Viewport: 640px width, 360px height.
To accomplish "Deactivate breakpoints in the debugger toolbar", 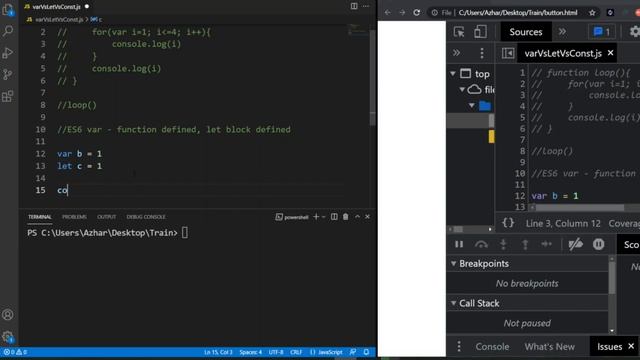I will point(576,244).
